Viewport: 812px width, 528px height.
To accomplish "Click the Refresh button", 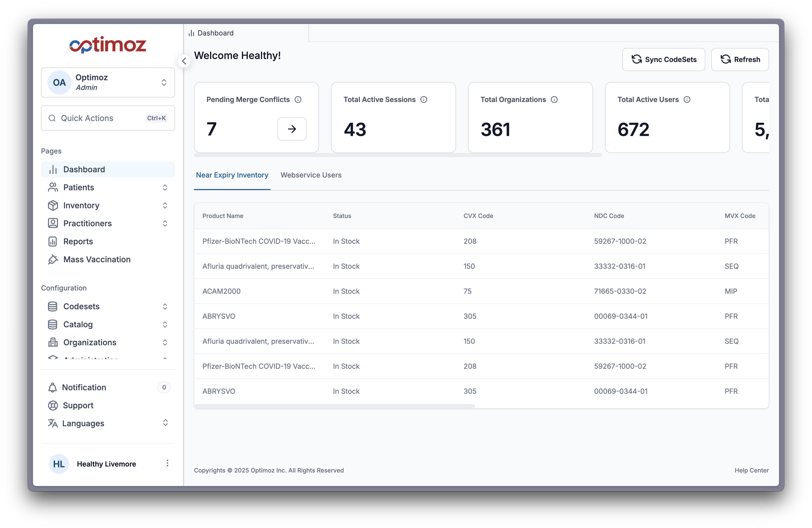I will (x=740, y=59).
